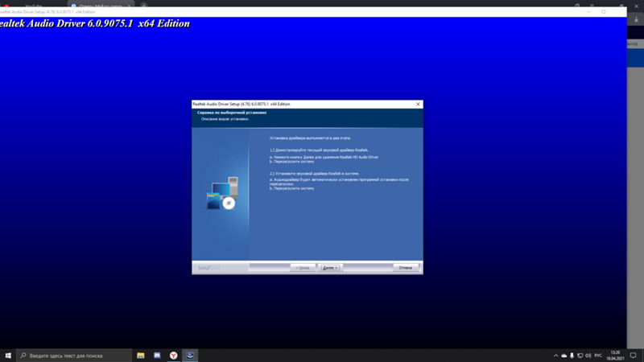644x362 pixels.
Task: Close the Realtek Audio Driver Setup dialog
Action: pos(418,105)
